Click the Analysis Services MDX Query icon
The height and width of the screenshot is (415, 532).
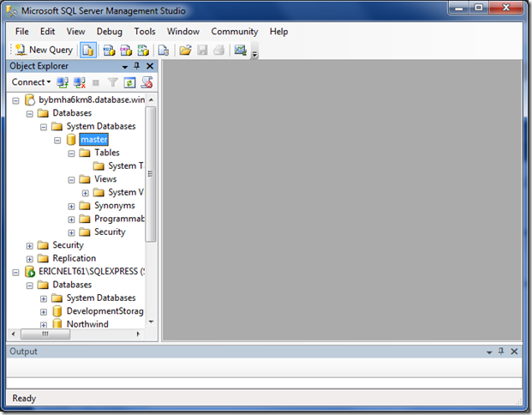click(109, 51)
